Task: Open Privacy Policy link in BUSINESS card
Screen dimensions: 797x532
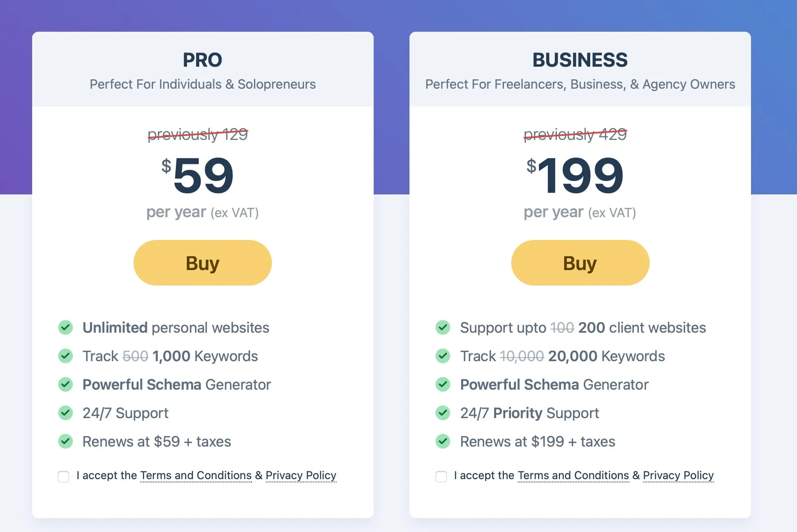Action: 678,475
